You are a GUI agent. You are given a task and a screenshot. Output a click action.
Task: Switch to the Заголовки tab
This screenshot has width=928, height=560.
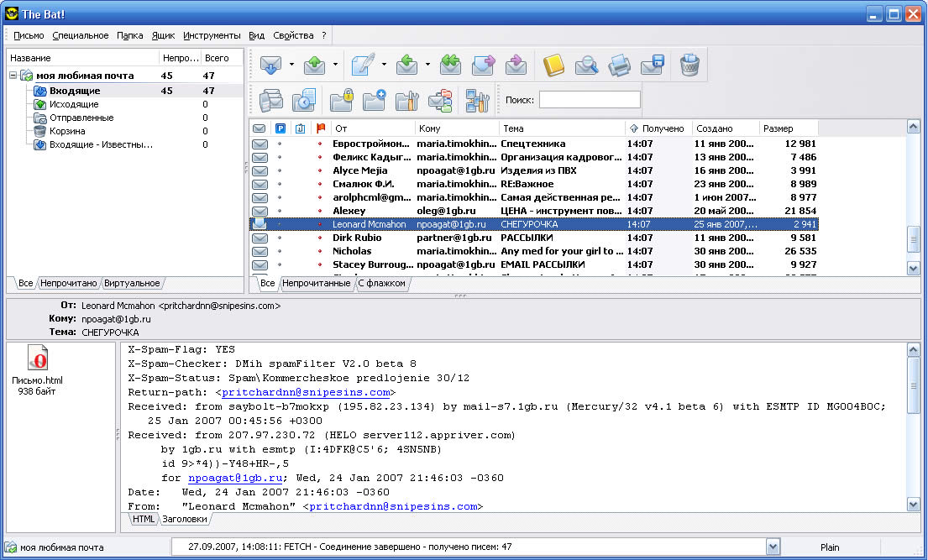(184, 520)
